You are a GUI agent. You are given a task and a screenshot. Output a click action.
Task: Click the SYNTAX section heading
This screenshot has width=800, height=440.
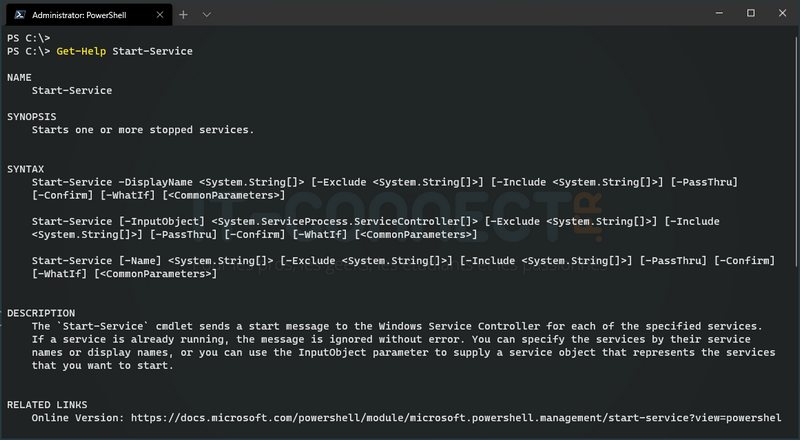click(x=26, y=169)
